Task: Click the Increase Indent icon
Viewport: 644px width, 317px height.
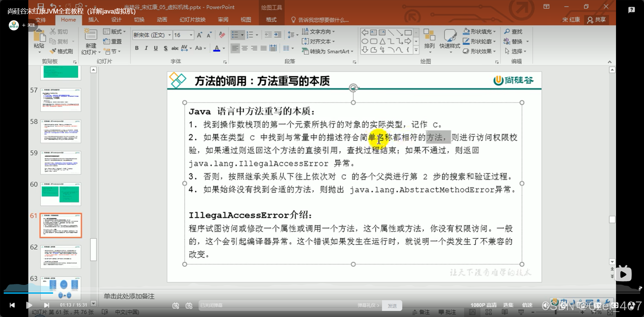Action: [x=278, y=35]
